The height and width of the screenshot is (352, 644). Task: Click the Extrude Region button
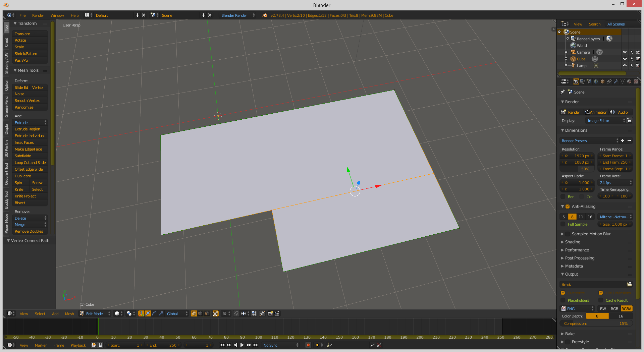click(30, 129)
